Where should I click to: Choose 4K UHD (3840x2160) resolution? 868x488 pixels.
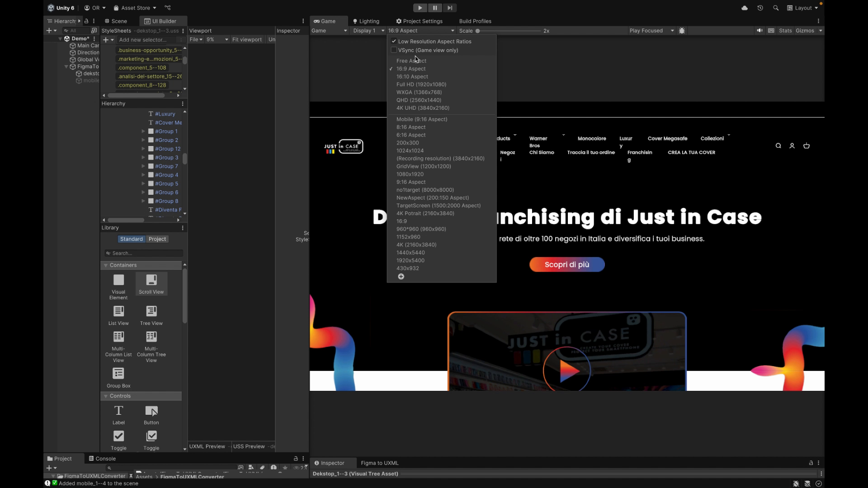coord(423,108)
